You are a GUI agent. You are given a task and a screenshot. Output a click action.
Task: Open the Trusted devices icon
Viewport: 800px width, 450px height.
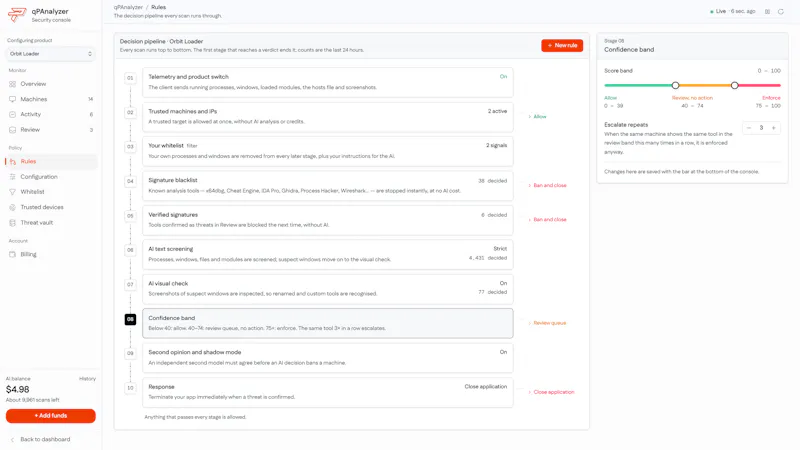point(12,207)
